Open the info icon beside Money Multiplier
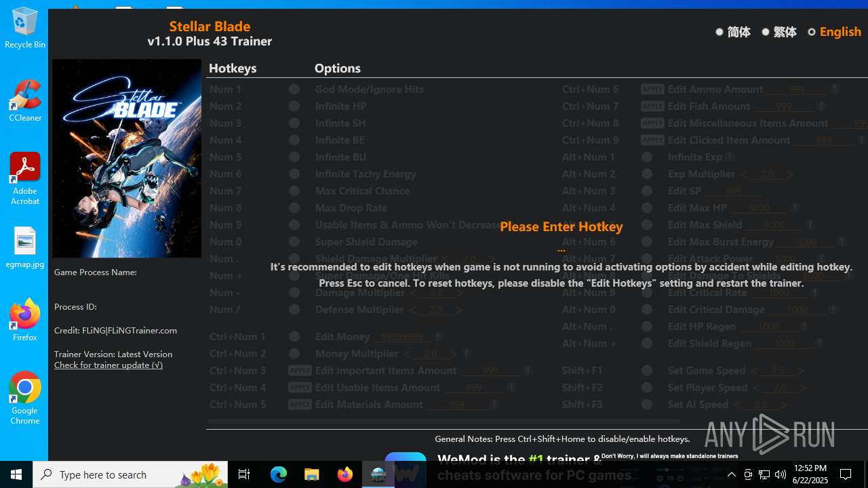 pos(467,354)
